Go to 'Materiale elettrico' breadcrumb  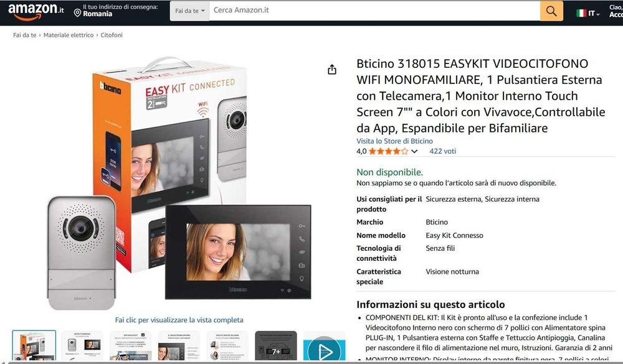click(x=69, y=35)
